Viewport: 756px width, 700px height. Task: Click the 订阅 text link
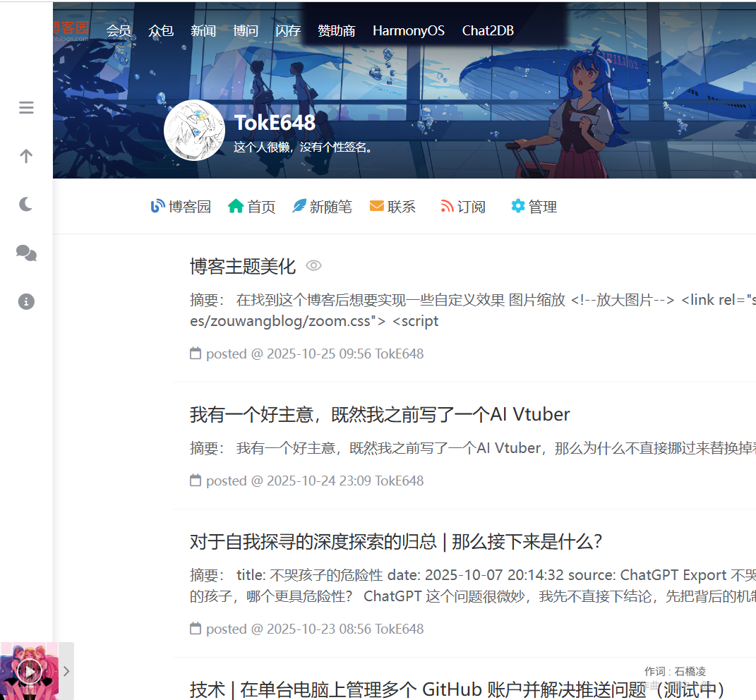[471, 207]
